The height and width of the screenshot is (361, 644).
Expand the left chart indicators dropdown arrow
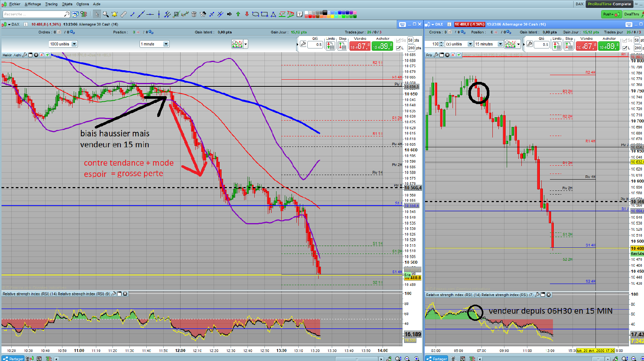[246, 44]
